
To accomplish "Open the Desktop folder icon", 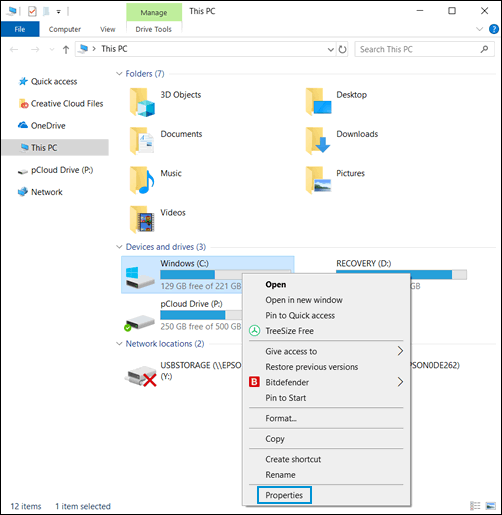I will pos(318,101).
